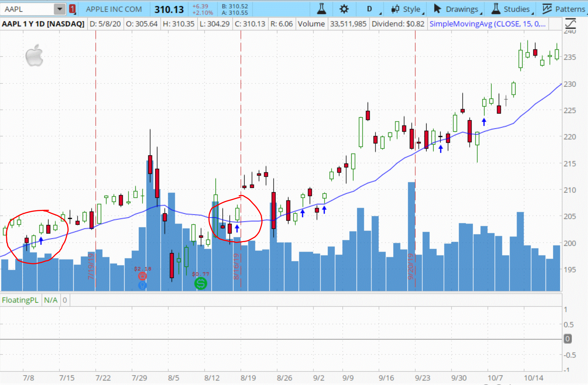The width and height of the screenshot is (588, 385).
Task: Click the Volume label in the header
Action: click(x=311, y=24)
